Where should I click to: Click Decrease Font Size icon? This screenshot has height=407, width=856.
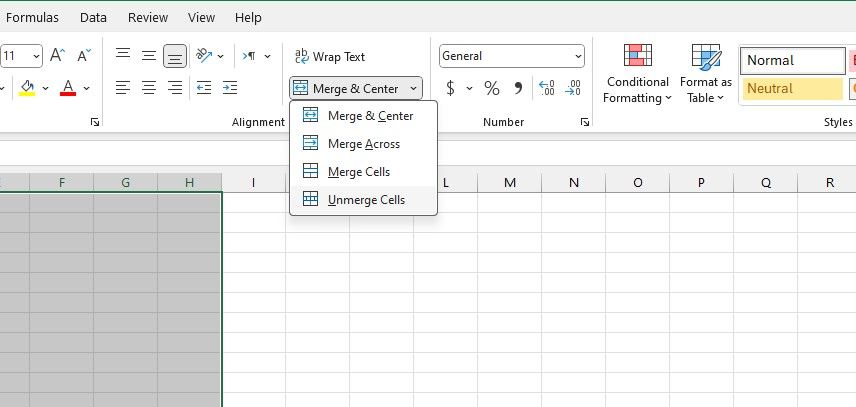84,56
